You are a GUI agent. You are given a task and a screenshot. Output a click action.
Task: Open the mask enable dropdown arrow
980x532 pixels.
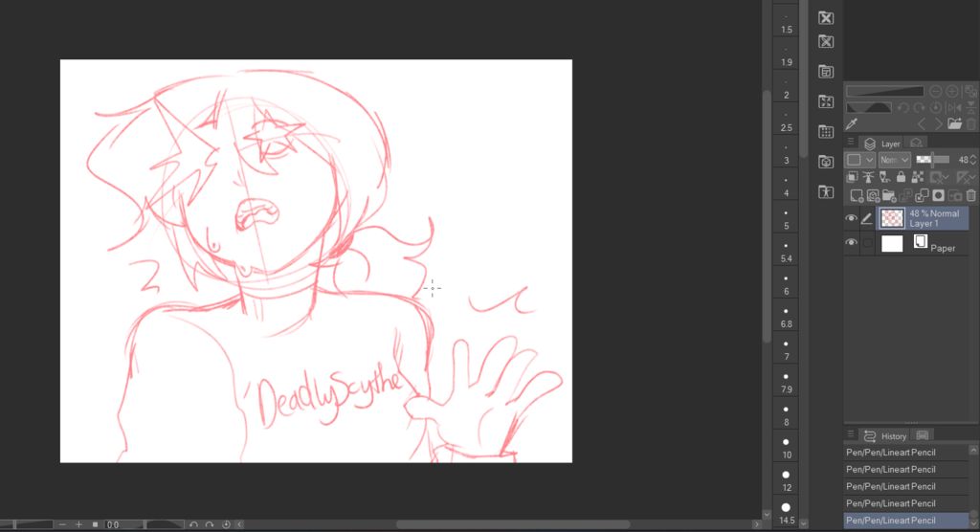[945, 178]
